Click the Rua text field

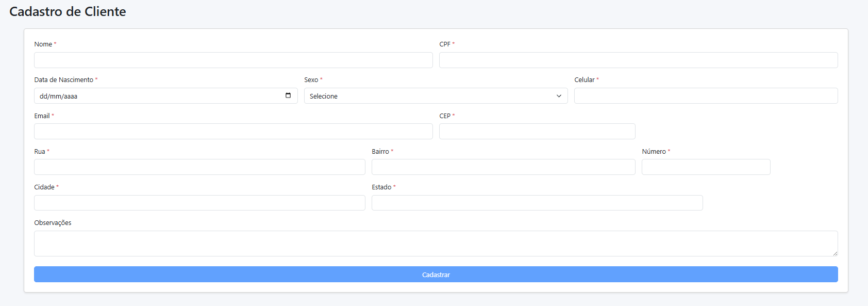(x=199, y=167)
